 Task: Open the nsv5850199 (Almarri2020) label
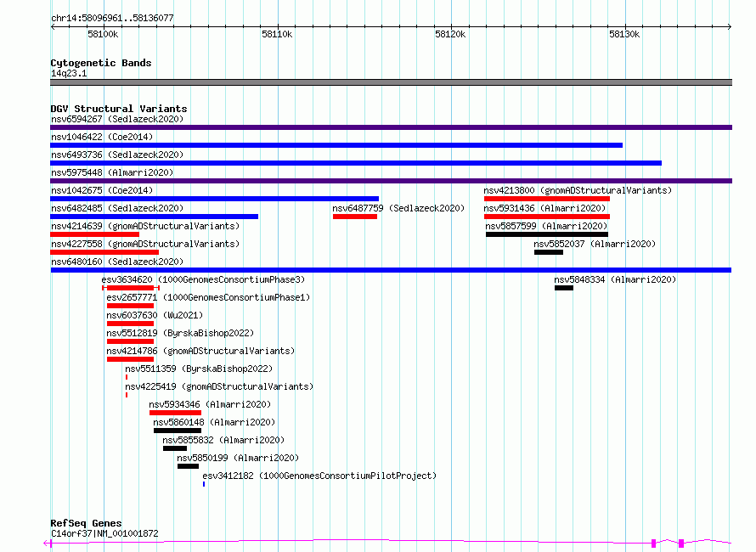click(x=238, y=458)
